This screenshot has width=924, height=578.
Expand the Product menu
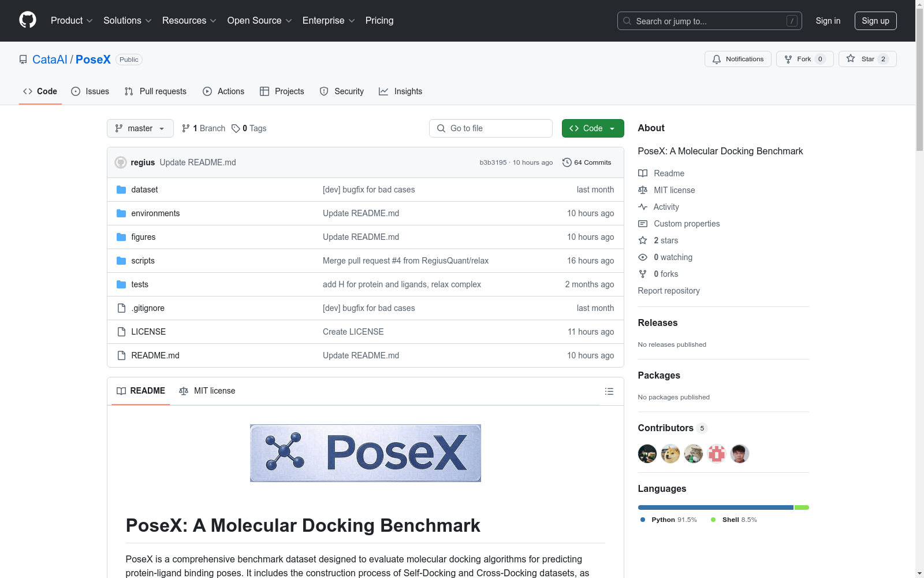coord(72,20)
